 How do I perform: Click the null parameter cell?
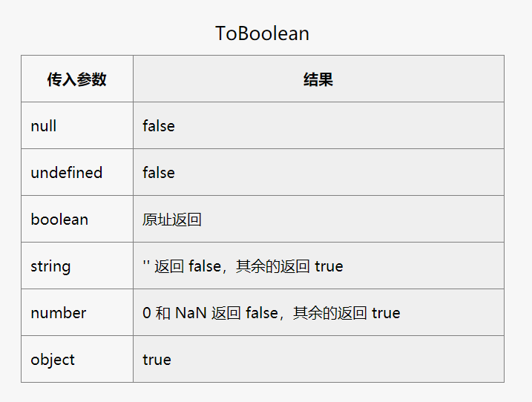[x=77, y=125]
